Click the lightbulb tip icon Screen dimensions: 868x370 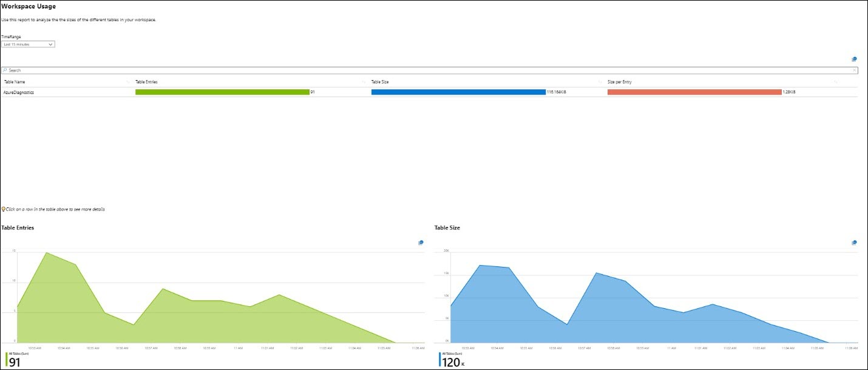(3, 208)
